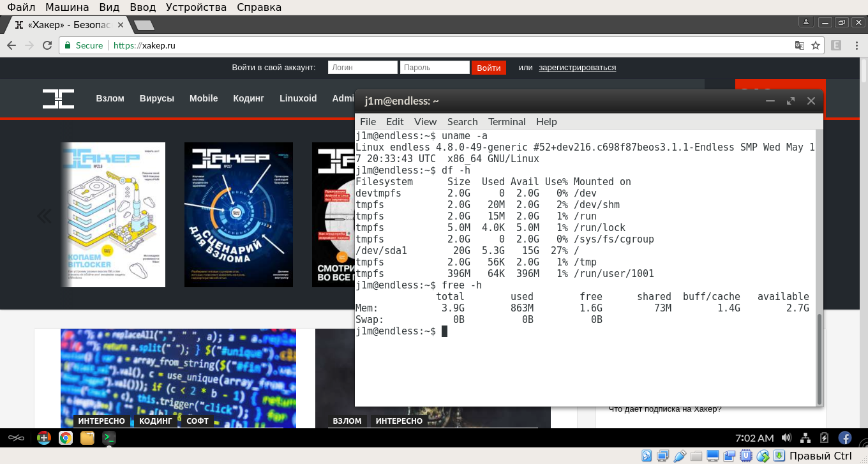Click the red Войти button
The image size is (868, 464).
489,68
